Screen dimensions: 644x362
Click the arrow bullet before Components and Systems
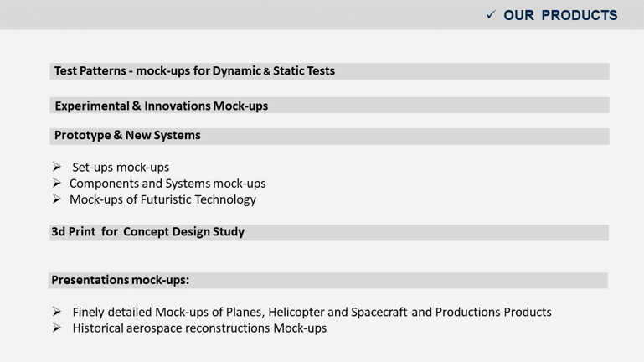pos(57,183)
